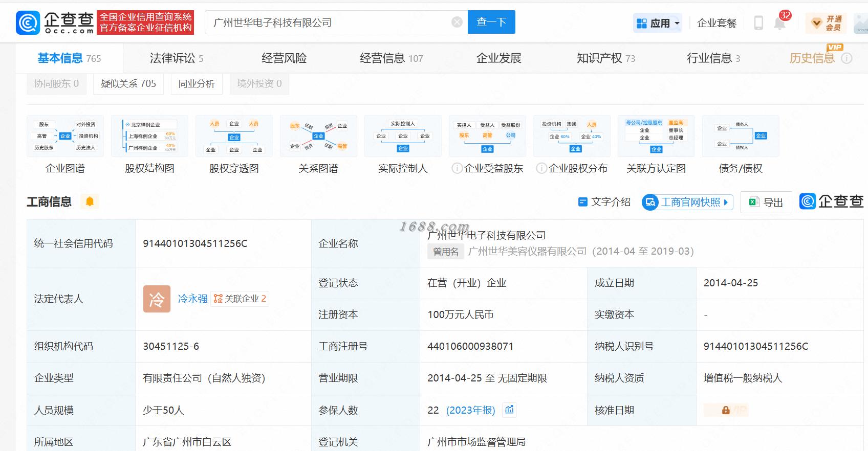Open 工商官网快照 button
868x451 pixels.
(x=687, y=202)
